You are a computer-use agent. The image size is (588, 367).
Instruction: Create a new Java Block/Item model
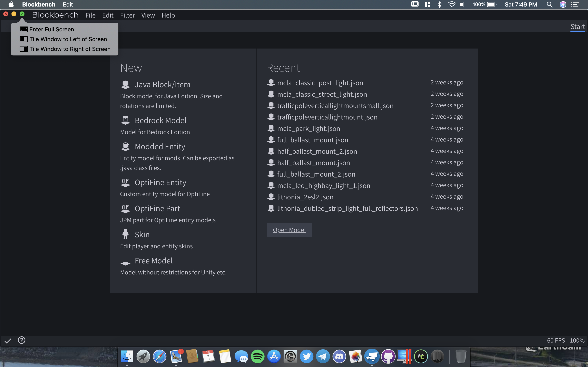[x=125, y=84]
